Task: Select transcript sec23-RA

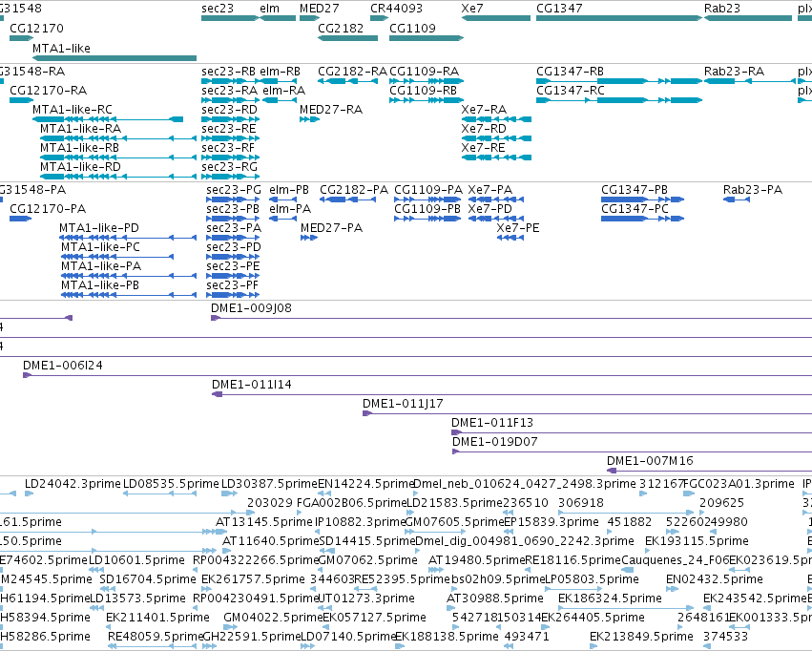Action: click(x=229, y=100)
